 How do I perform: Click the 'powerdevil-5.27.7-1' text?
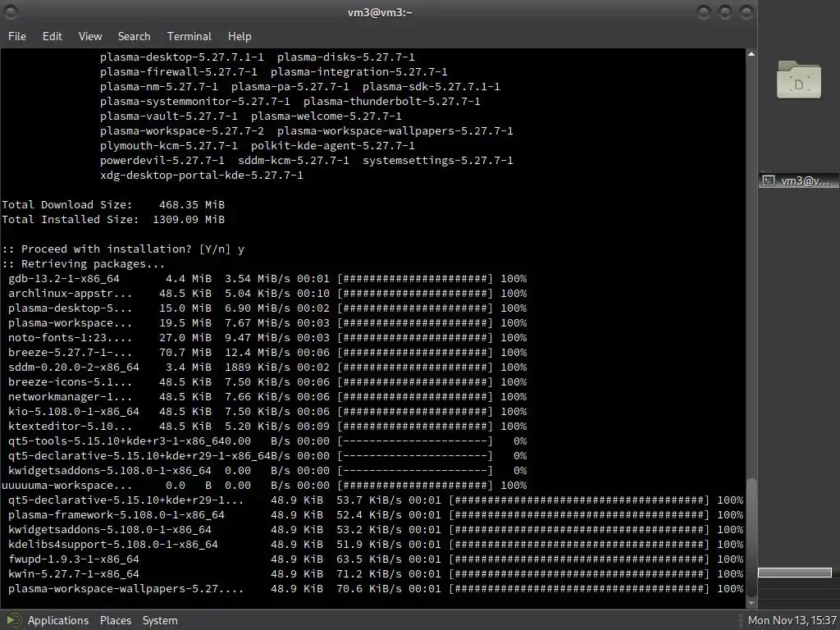(x=162, y=160)
